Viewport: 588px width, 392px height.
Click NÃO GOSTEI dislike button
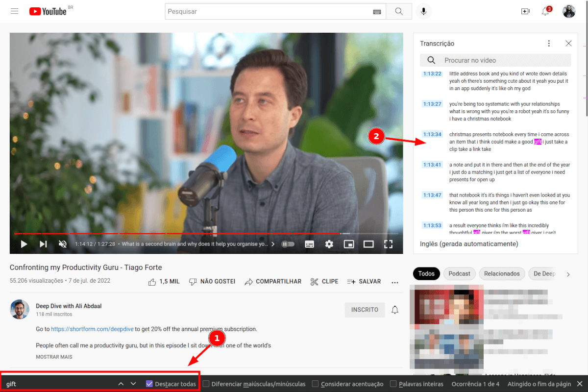(x=212, y=282)
